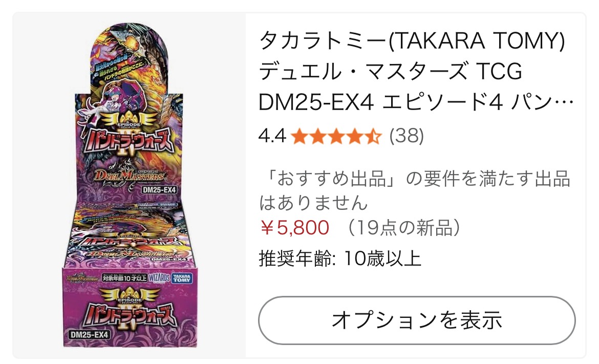
Task: Click the 4.4 rating number
Action: (272, 136)
